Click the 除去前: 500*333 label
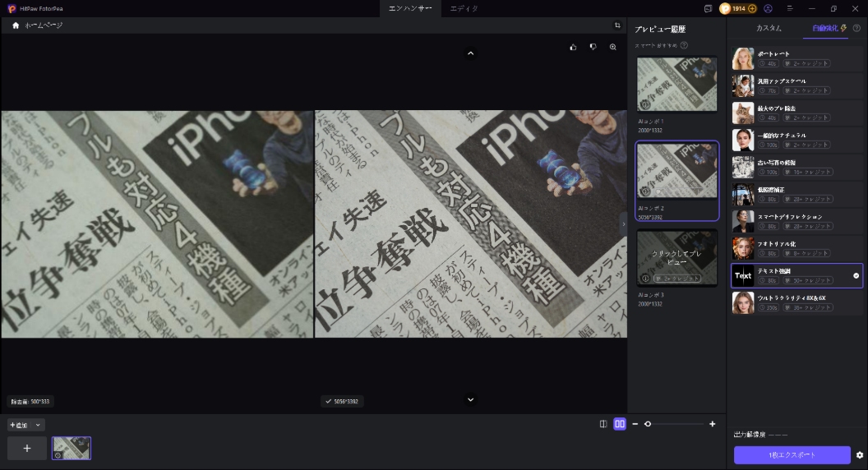The width and height of the screenshot is (868, 470). coord(30,401)
